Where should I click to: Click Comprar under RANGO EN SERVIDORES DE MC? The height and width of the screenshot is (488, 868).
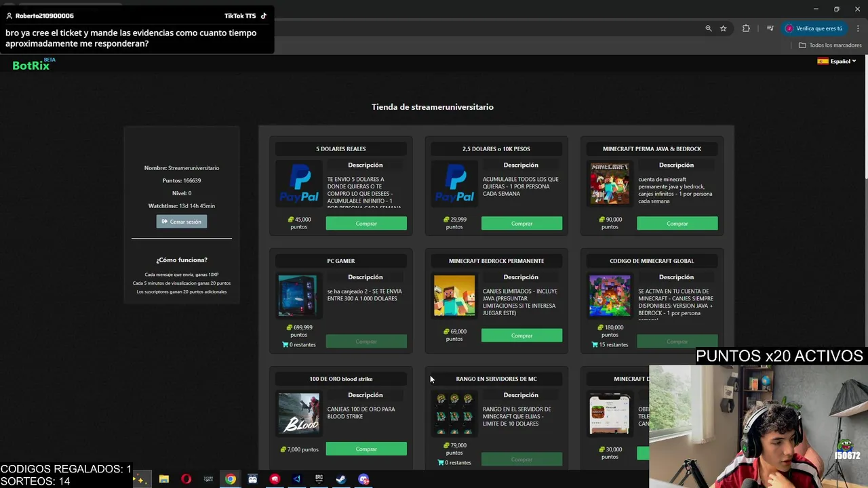click(x=521, y=459)
